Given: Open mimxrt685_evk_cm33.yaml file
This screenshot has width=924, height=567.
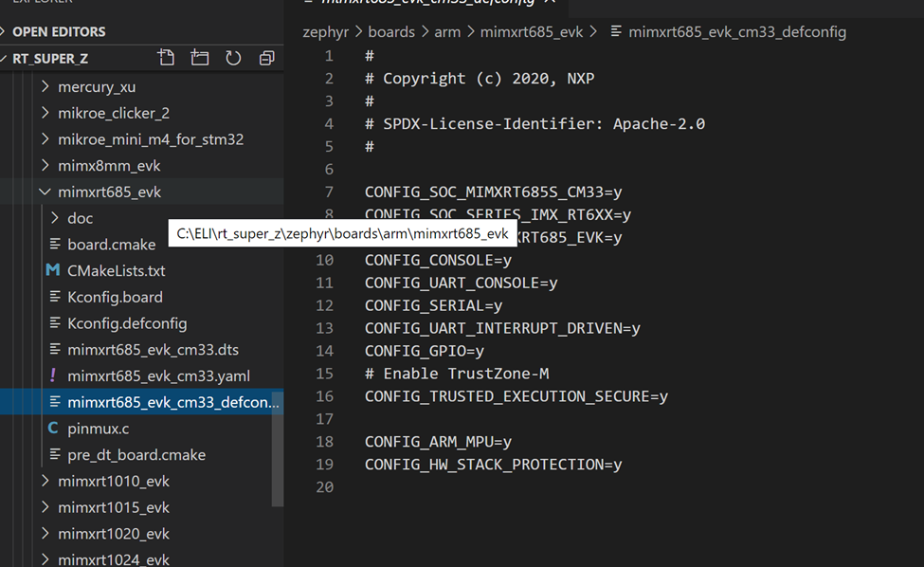Looking at the screenshot, I should 158,375.
